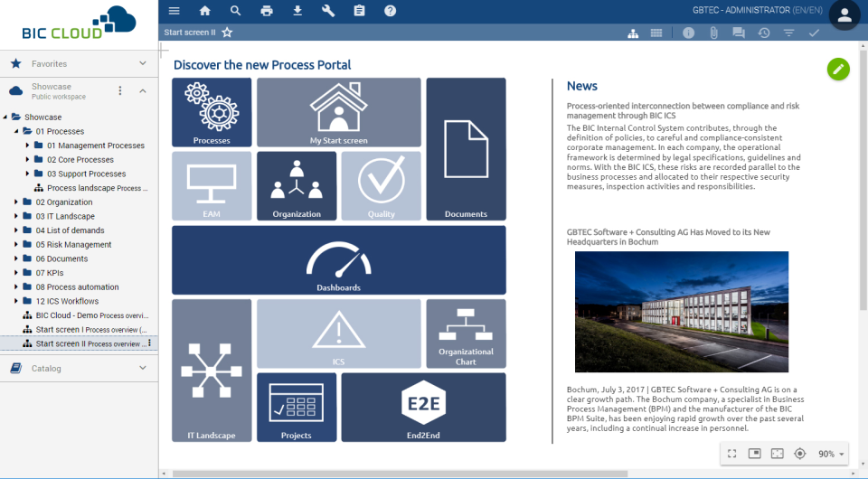Open help question mark icon
The image size is (868, 479).
tap(391, 11)
